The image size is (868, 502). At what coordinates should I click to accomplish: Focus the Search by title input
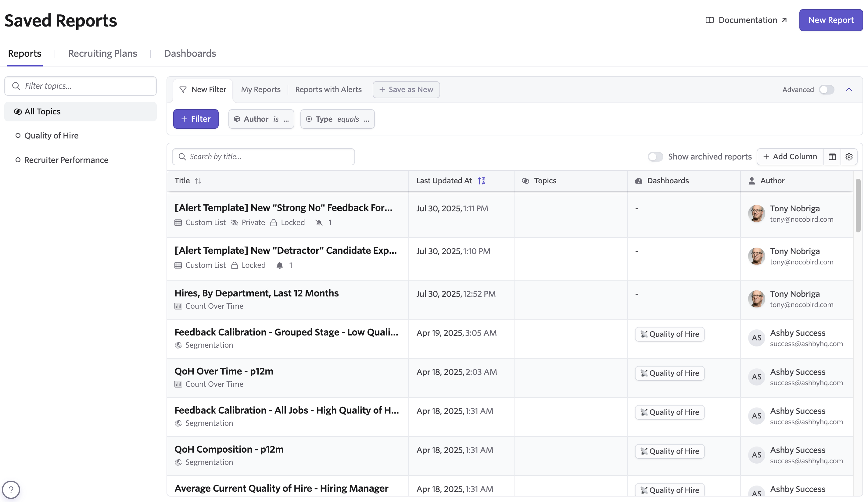[263, 157]
